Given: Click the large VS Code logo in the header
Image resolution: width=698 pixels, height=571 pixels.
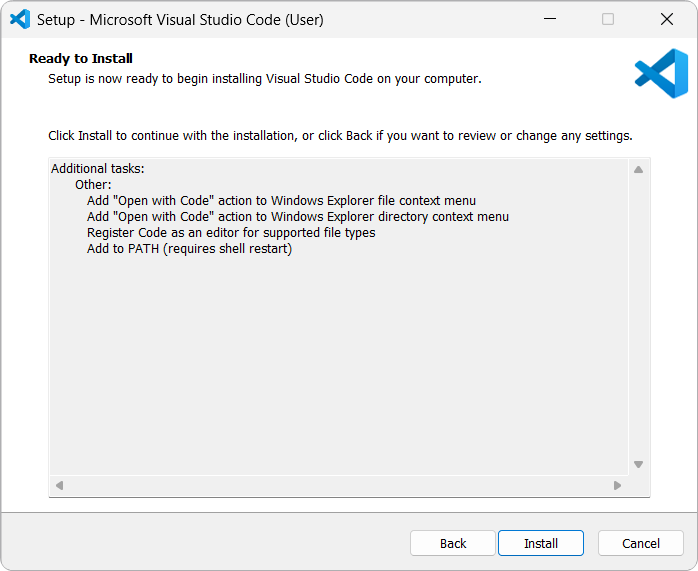Looking at the screenshot, I should [x=661, y=73].
